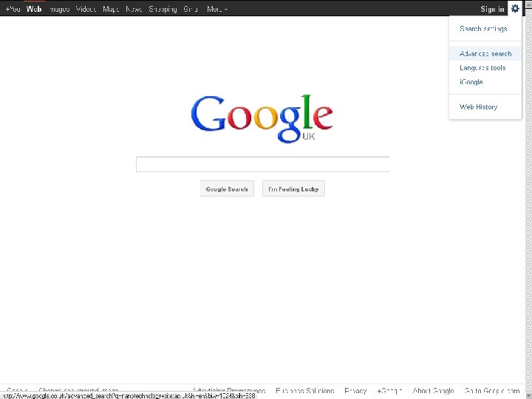This screenshot has height=399, width=532.
Task: Select the Web tab
Action: click(34, 9)
